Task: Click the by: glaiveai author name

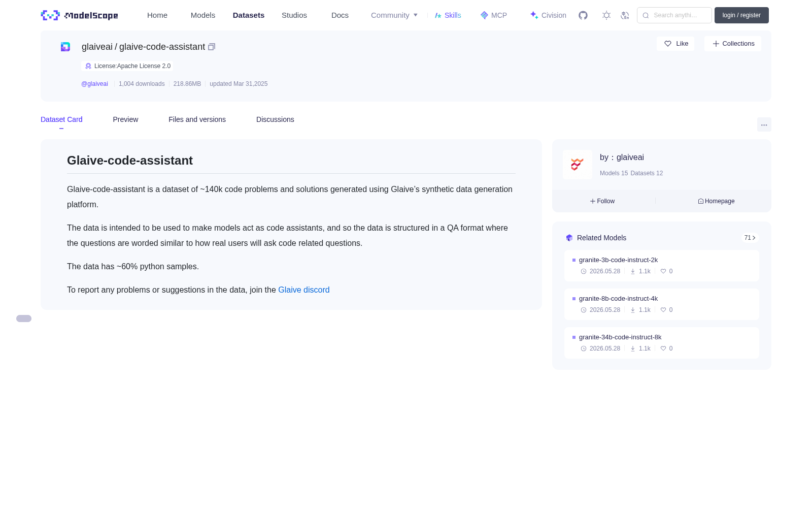Action: pyautogui.click(x=622, y=157)
